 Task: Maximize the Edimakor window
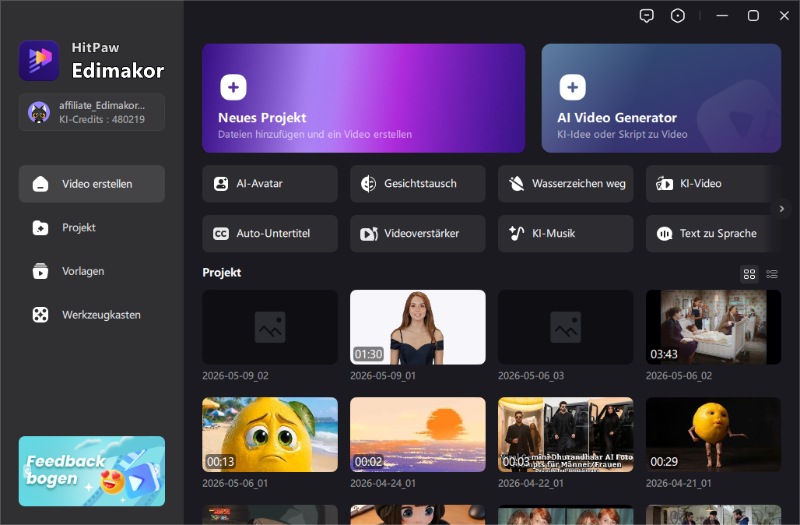(753, 16)
